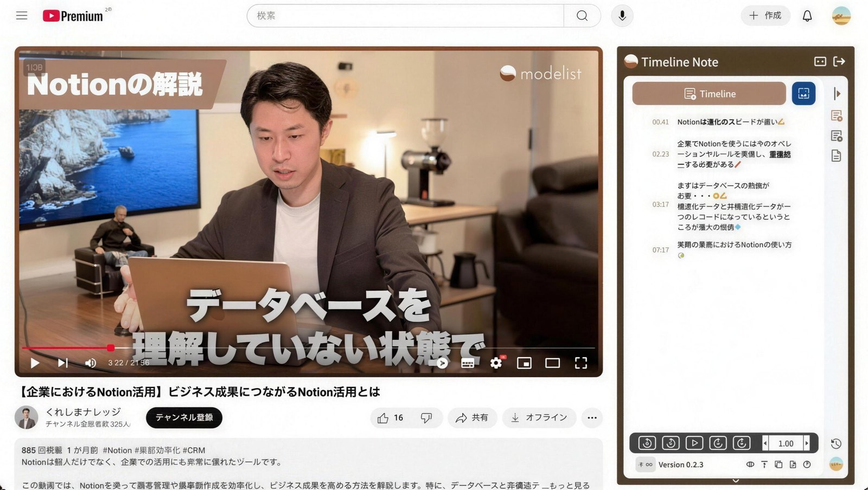Click the YouTube search input field
The image size is (868, 490).
405,16
